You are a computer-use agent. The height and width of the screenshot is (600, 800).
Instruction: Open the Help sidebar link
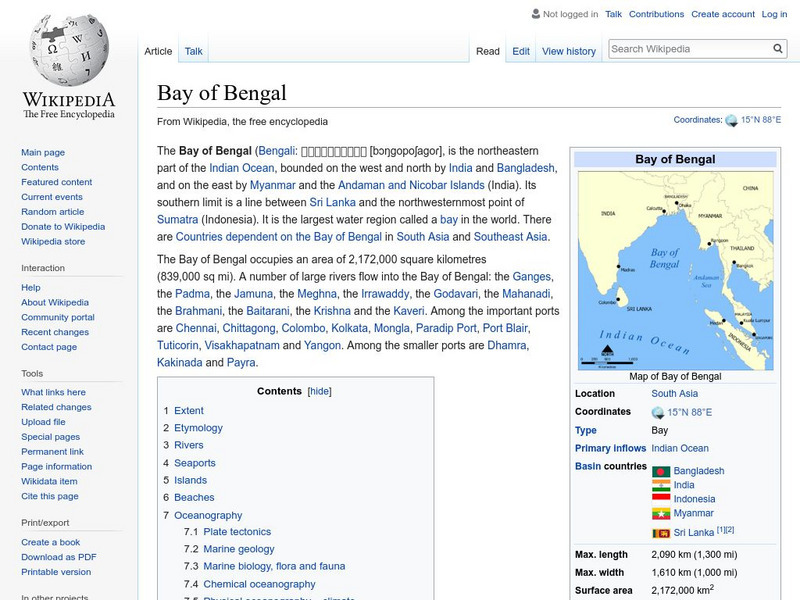pyautogui.click(x=31, y=287)
